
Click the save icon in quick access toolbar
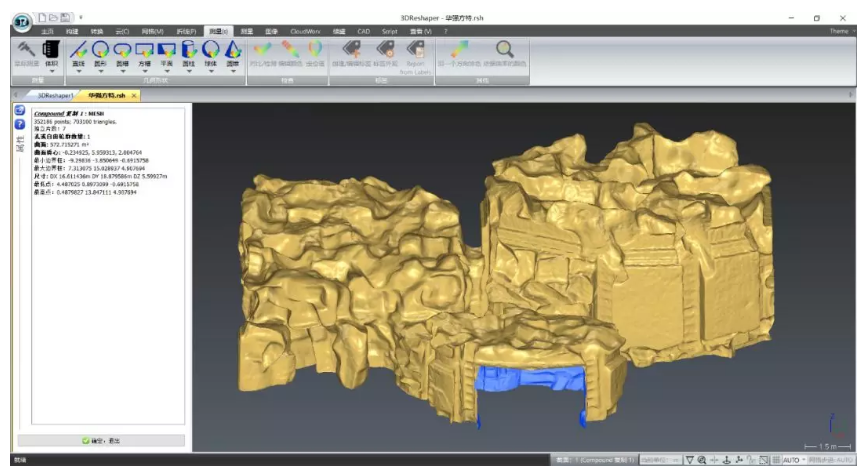(64, 18)
